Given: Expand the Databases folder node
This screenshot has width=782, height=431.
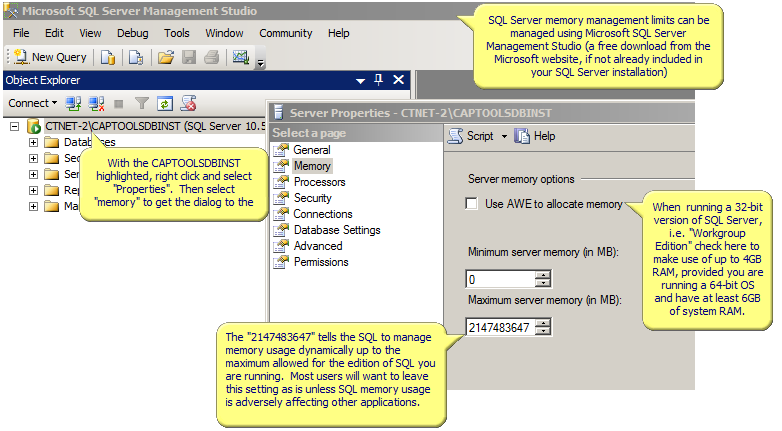Looking at the screenshot, I should pyautogui.click(x=33, y=143).
